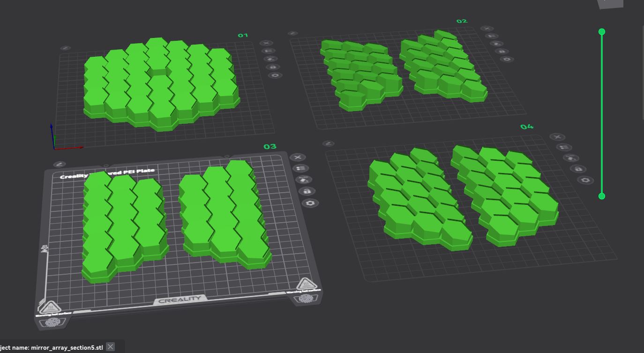Open plate 03 settings gear
The height and width of the screenshot is (353, 644).
point(309,203)
